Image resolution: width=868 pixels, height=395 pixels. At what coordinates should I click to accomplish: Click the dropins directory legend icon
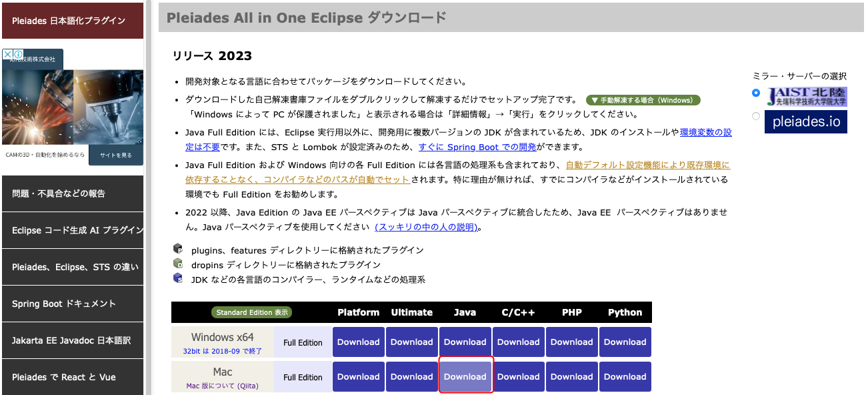point(178,264)
